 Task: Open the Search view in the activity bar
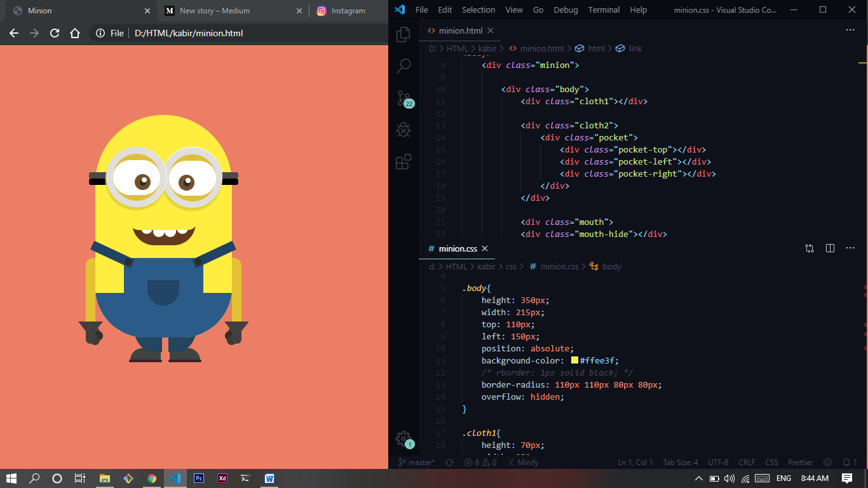pyautogui.click(x=403, y=65)
